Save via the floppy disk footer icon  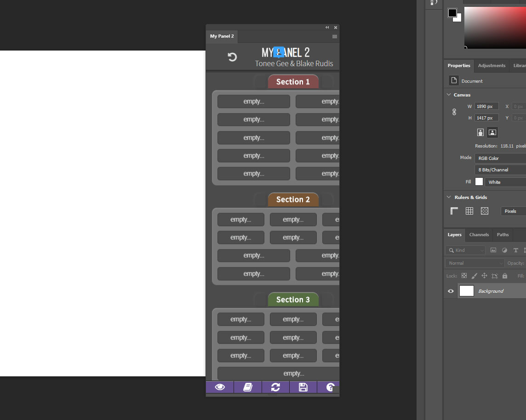pyautogui.click(x=303, y=387)
